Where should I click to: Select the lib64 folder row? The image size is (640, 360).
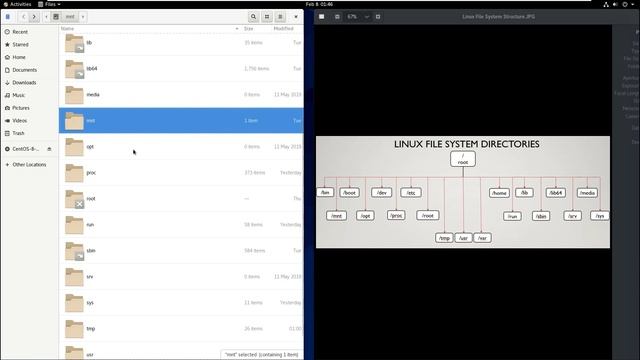181,69
